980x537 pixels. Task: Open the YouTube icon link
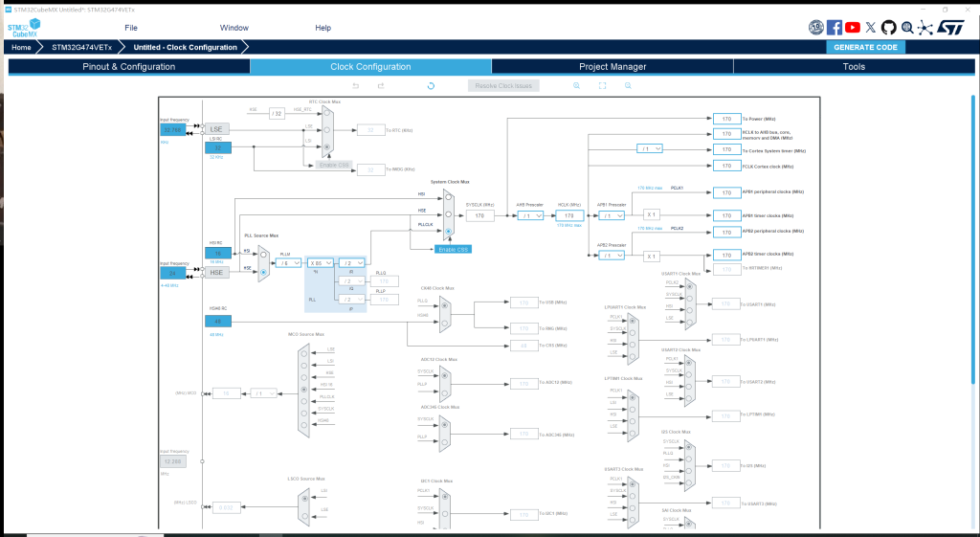852,28
